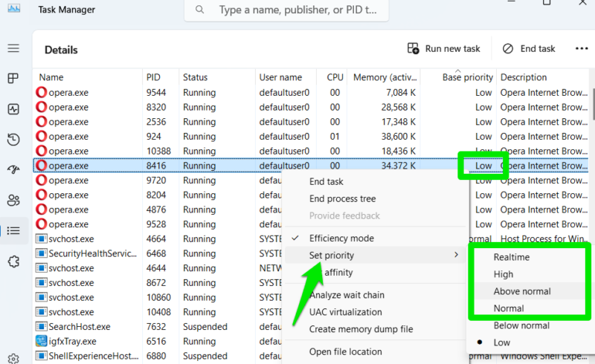
Task: Choose UAC virtualization menu entry
Action: 345,312
